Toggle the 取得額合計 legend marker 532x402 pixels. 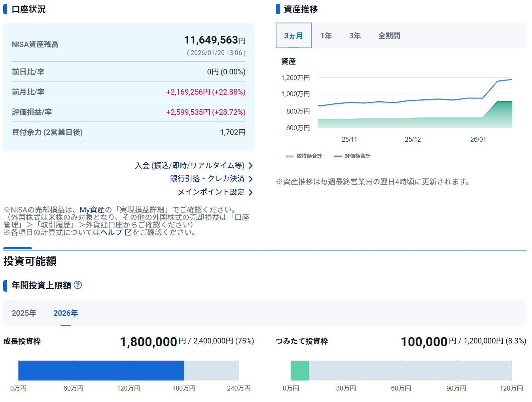[x=290, y=156]
